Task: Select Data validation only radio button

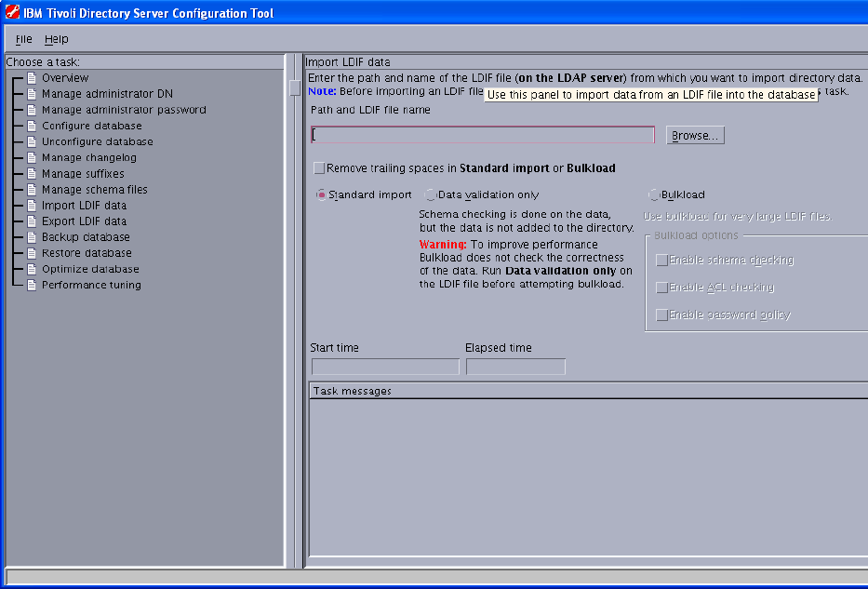Action: pyautogui.click(x=430, y=194)
